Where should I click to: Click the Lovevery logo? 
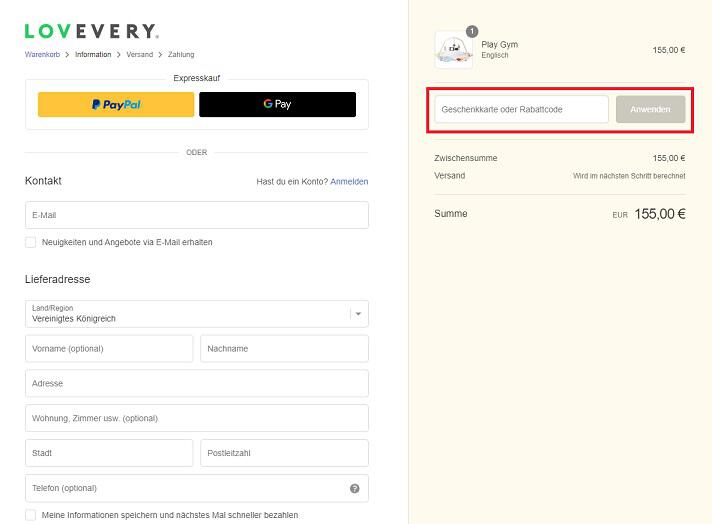[x=92, y=31]
